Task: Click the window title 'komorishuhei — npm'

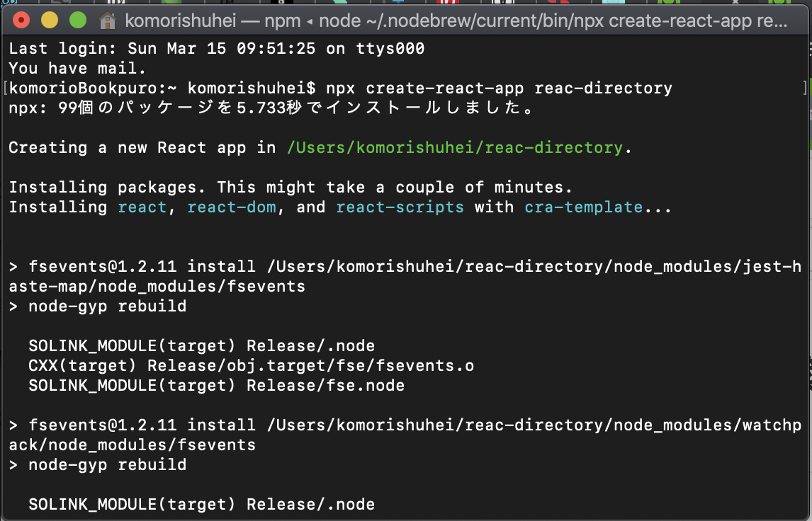Action: pyautogui.click(x=213, y=21)
